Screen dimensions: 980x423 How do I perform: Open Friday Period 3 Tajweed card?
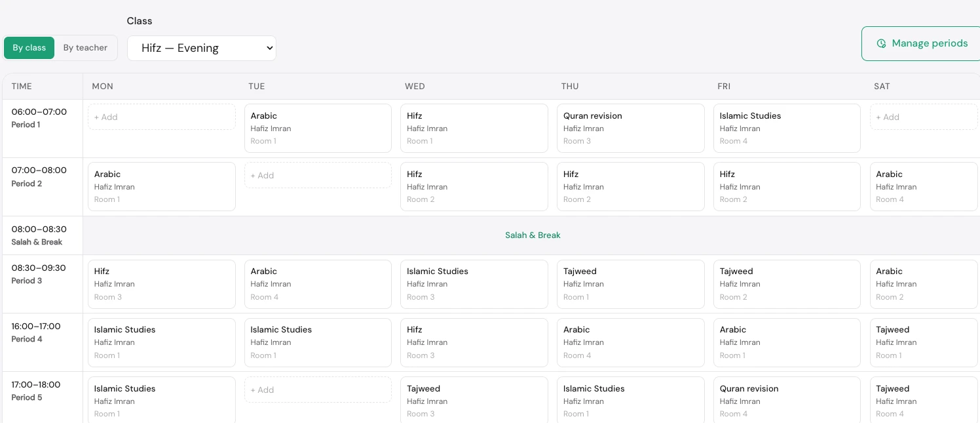coord(787,284)
